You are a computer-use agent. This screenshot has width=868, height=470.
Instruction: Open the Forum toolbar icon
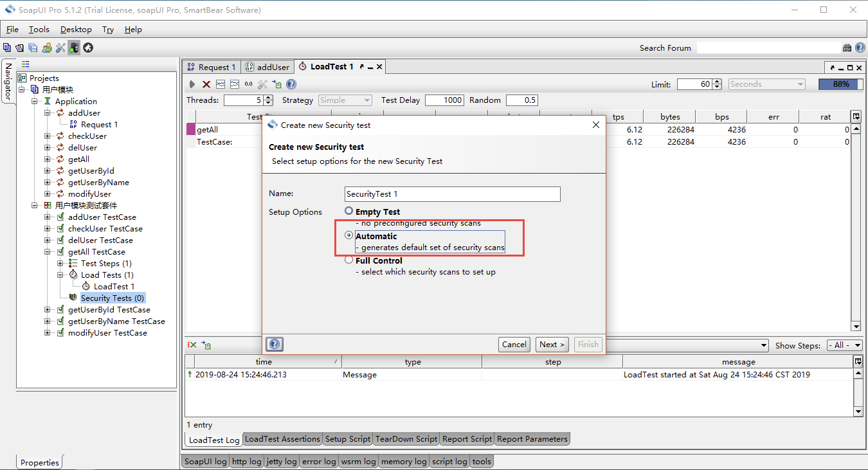(47, 48)
